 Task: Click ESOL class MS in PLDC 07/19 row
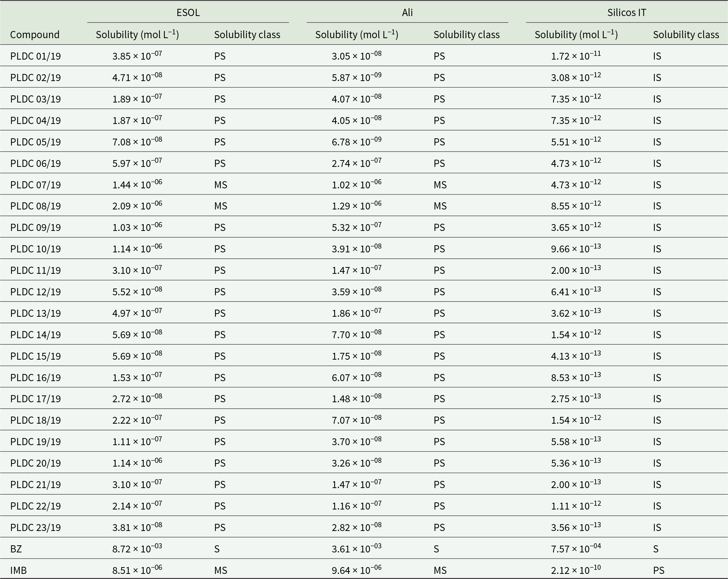[x=221, y=185]
